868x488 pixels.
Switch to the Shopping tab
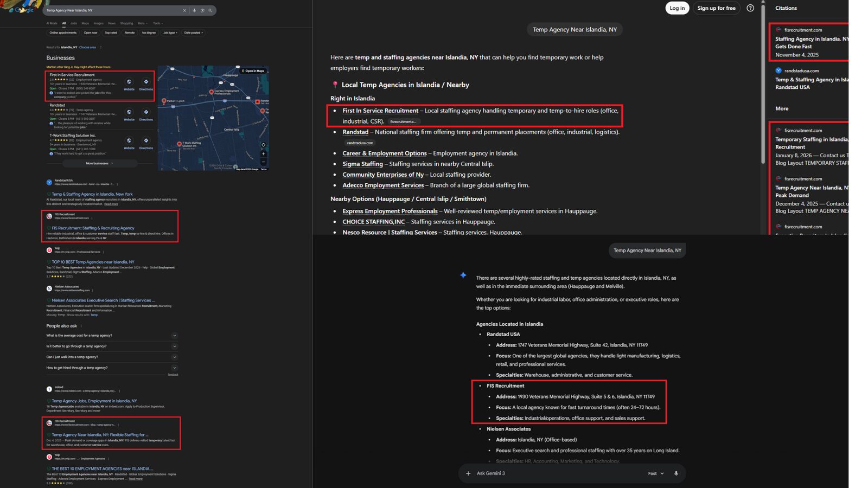coord(126,23)
